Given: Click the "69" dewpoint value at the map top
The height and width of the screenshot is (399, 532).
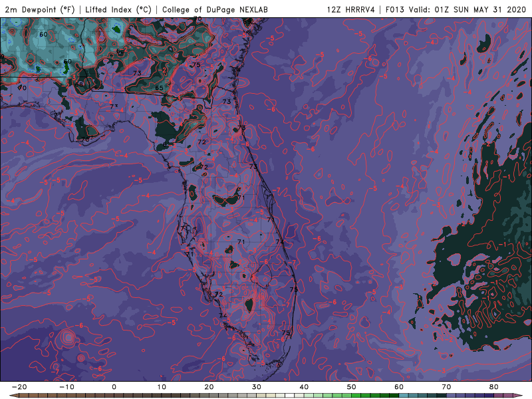Looking at the screenshot, I should coord(247,21).
